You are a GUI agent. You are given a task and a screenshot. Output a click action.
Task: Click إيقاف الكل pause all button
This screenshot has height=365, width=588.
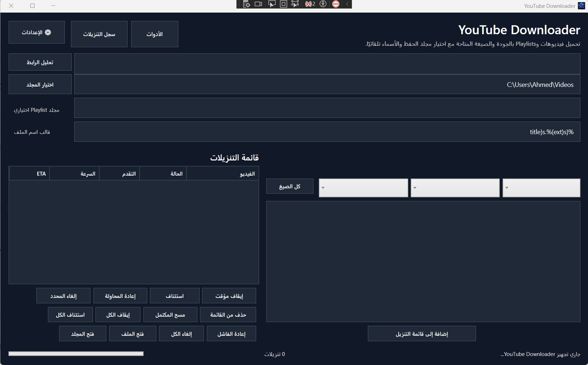[118, 315]
